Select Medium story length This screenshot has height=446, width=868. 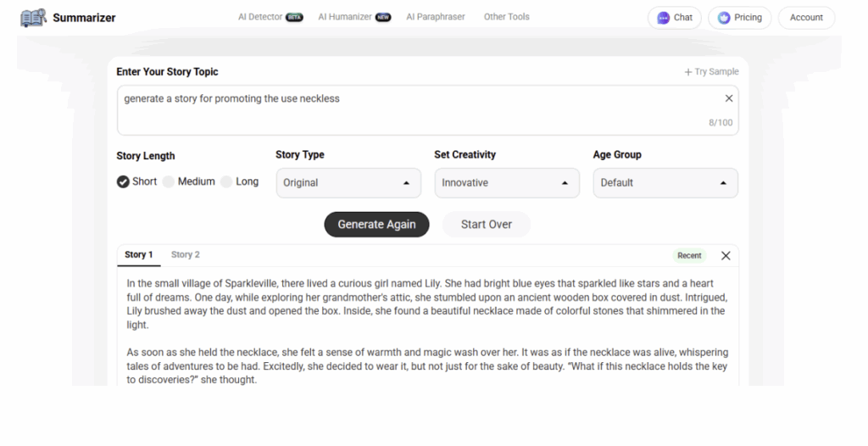click(x=169, y=181)
